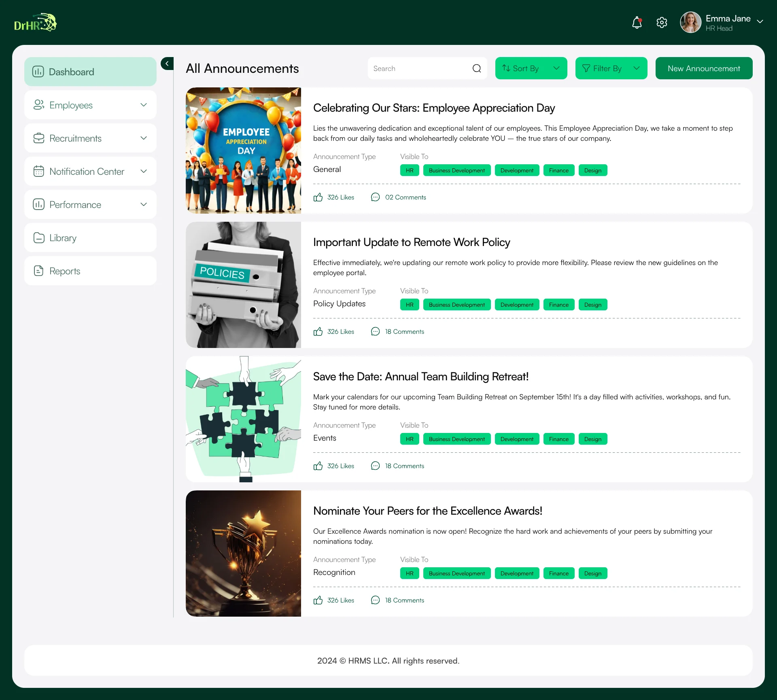The height and width of the screenshot is (700, 777).
Task: Open comments icon on Remote Work Policy
Action: pos(376,331)
